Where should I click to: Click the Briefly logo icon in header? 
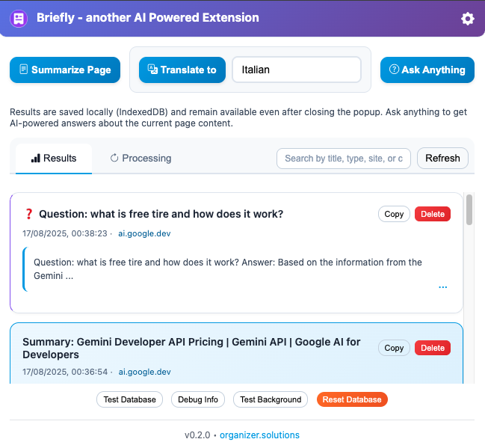coord(19,18)
